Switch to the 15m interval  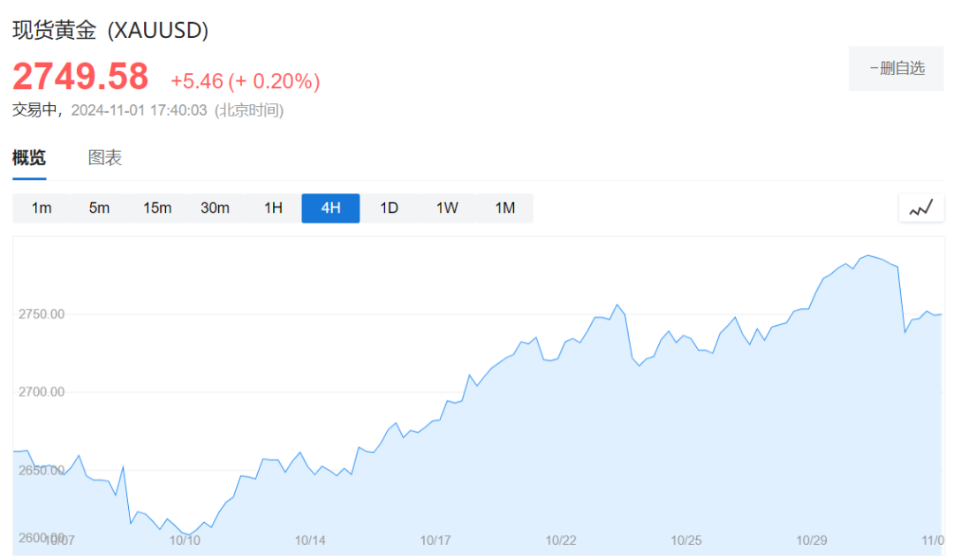(157, 208)
